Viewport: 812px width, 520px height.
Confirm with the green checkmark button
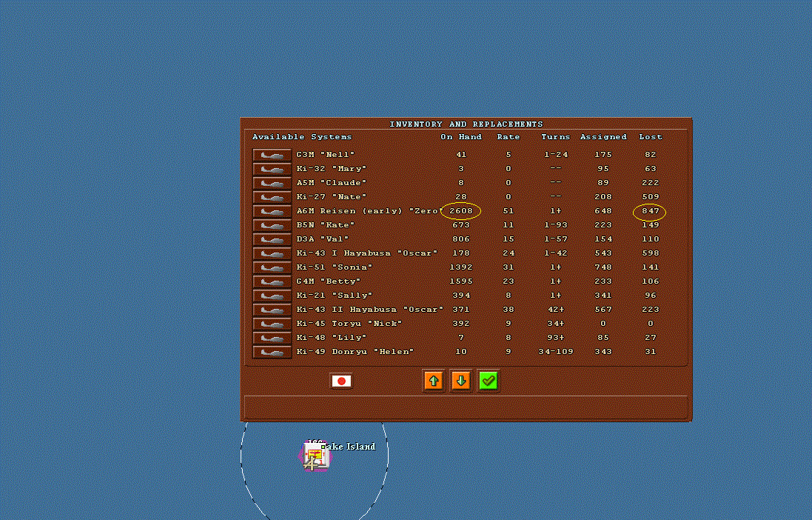489,381
